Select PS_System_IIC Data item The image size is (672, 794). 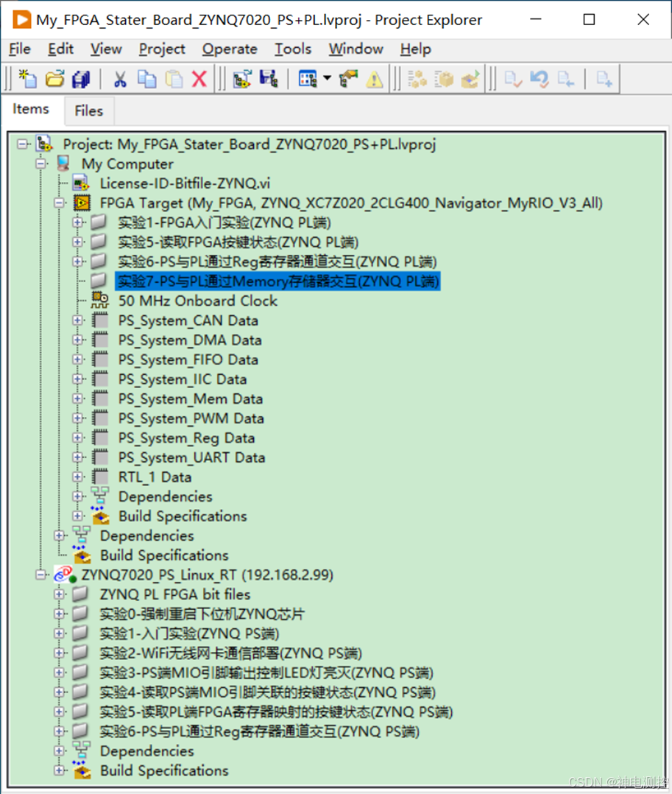click(183, 379)
